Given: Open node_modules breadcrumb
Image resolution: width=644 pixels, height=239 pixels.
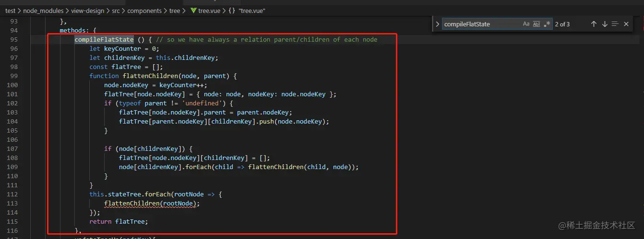Looking at the screenshot, I should point(43,11).
